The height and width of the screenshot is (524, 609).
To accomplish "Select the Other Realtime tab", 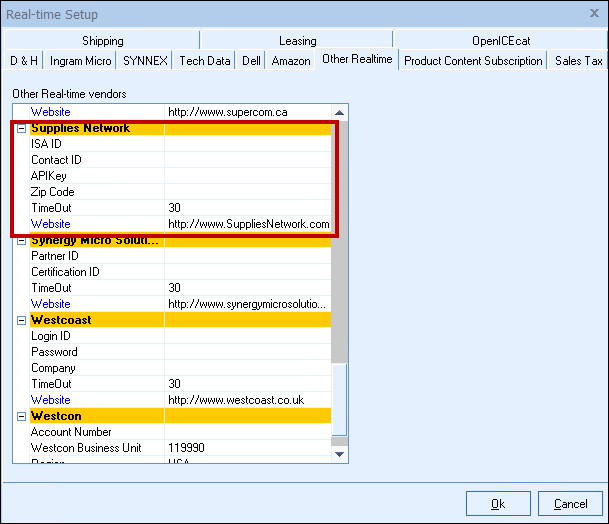I will (x=357, y=59).
